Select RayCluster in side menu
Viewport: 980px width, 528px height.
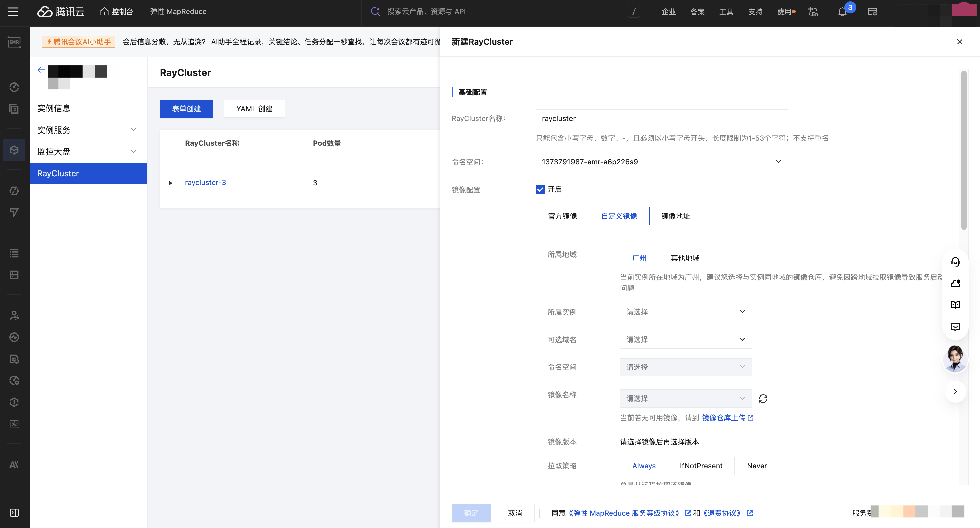point(88,173)
